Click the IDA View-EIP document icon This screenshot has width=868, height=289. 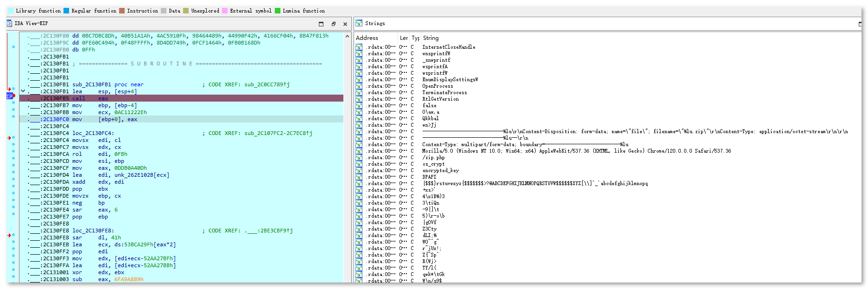click(10, 23)
